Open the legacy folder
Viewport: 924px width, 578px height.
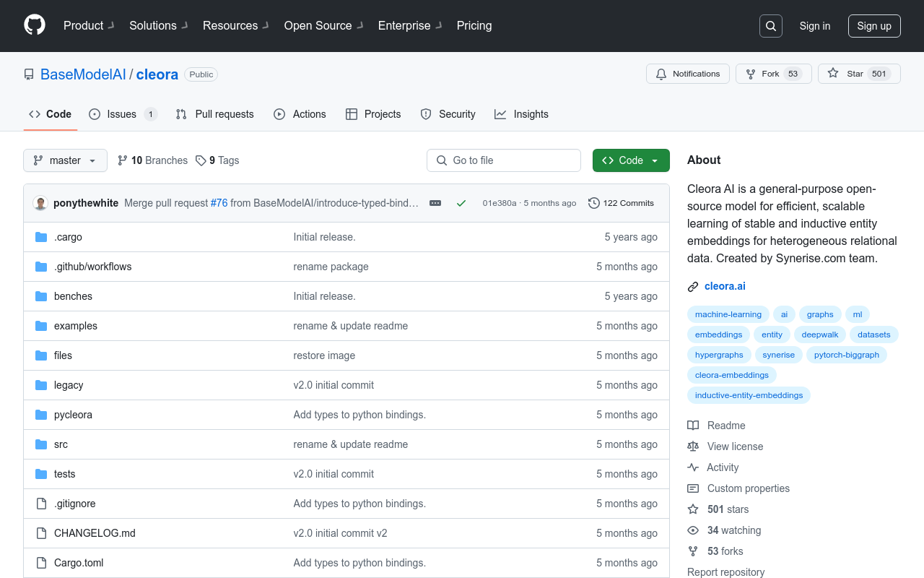(69, 385)
